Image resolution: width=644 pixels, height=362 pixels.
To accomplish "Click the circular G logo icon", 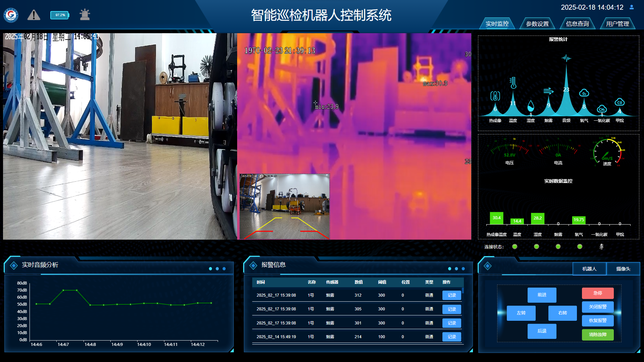I will (x=11, y=15).
